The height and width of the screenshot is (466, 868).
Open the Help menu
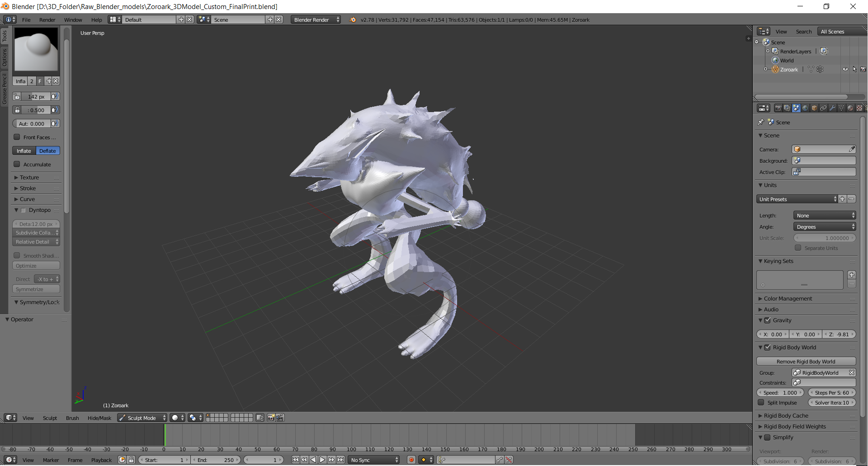point(96,19)
